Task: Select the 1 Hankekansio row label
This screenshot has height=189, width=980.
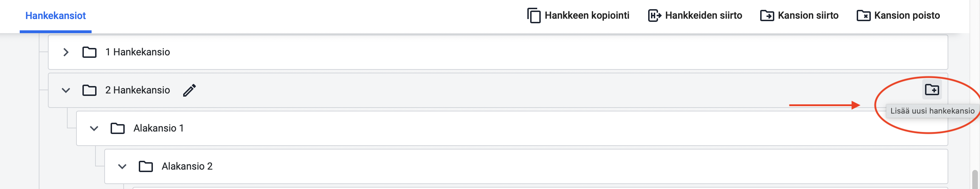Action: [x=138, y=52]
